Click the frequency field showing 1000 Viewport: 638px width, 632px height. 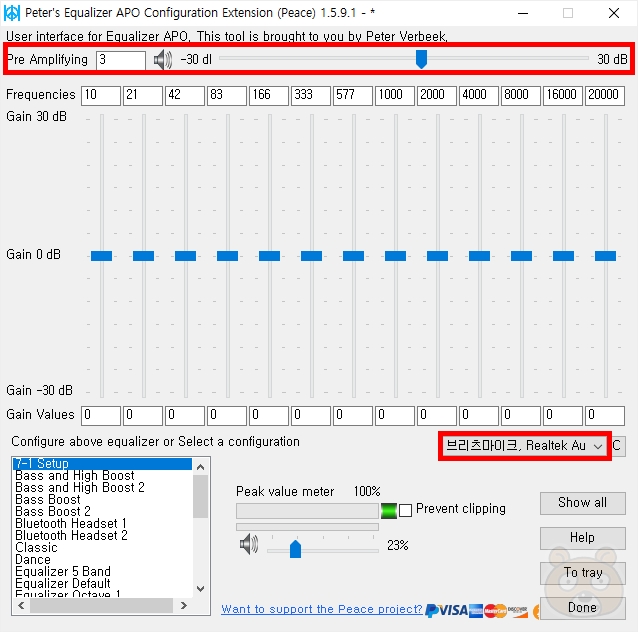395,96
